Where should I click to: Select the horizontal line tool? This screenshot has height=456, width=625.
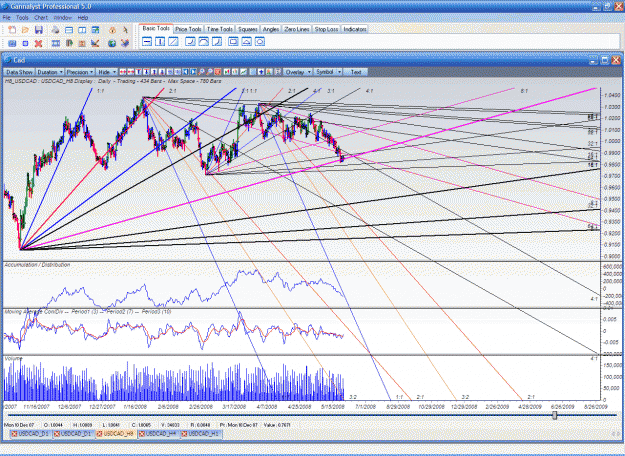(x=147, y=41)
